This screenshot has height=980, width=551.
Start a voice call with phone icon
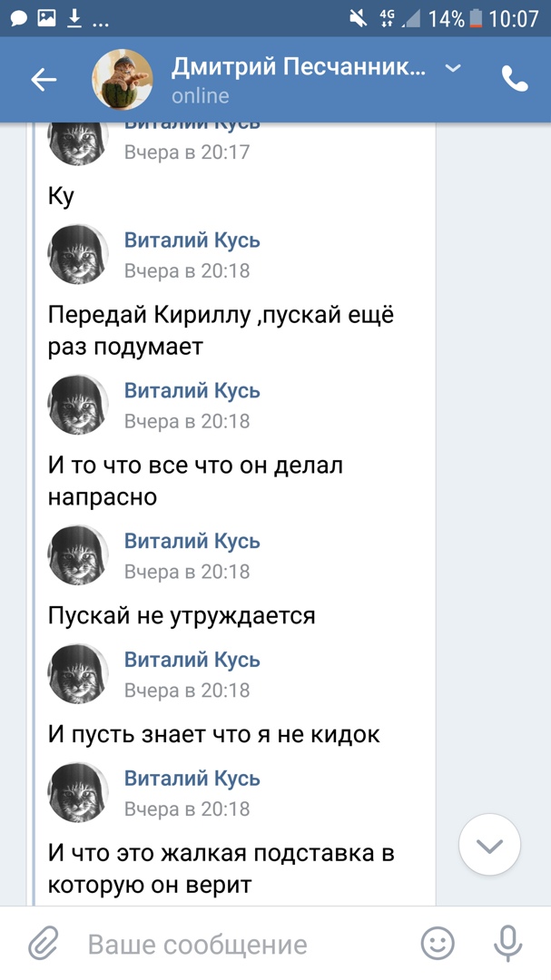pos(515,80)
